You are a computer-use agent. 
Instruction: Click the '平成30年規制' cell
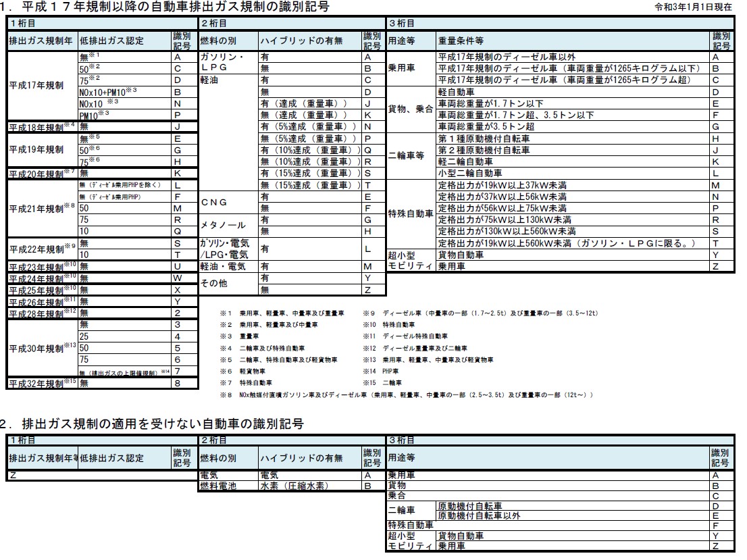pos(43,348)
